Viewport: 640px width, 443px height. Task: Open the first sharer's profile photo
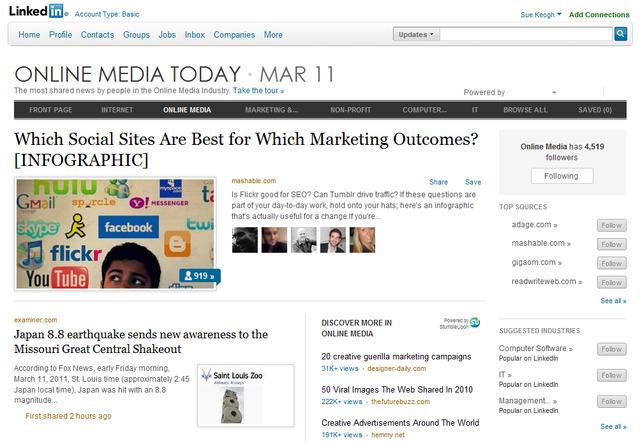pos(245,240)
